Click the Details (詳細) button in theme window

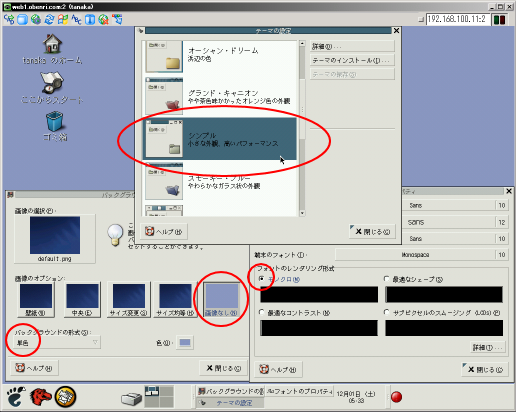(352, 47)
